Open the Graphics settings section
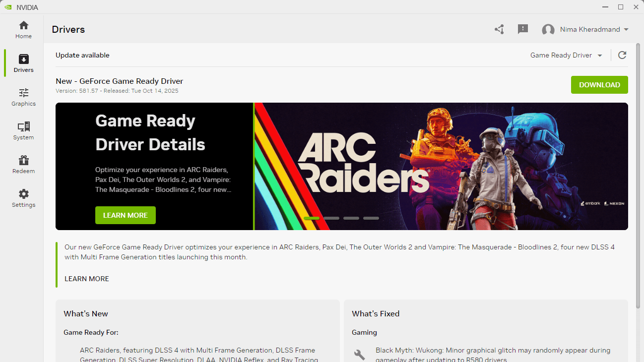 pyautogui.click(x=23, y=97)
